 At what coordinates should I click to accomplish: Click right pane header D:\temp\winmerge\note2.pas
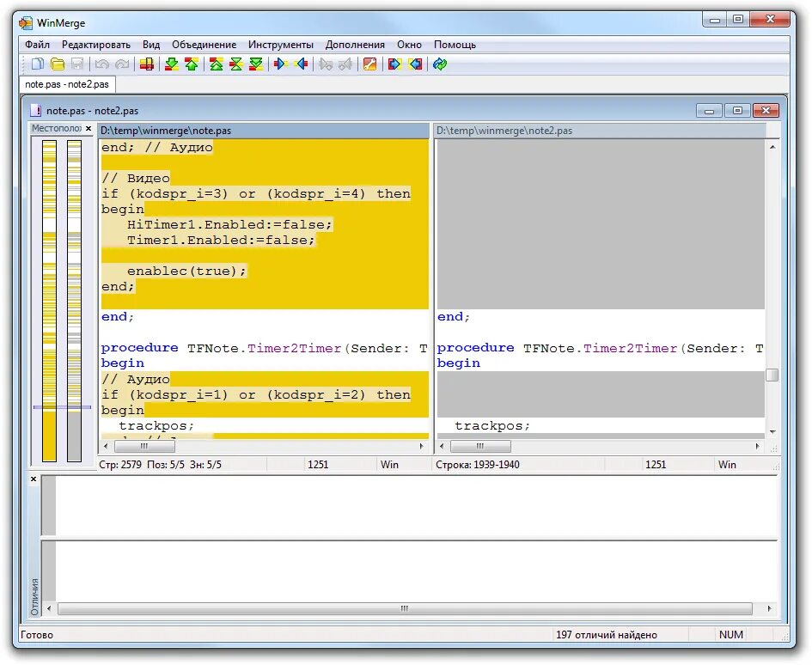pyautogui.click(x=600, y=131)
